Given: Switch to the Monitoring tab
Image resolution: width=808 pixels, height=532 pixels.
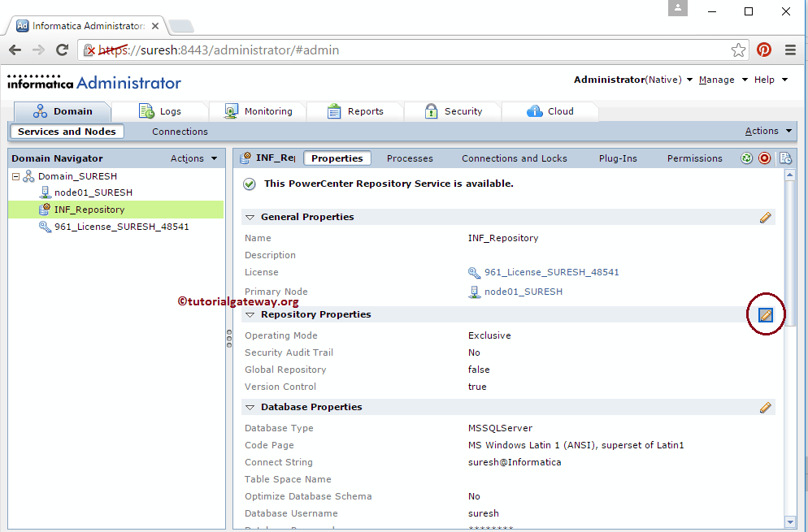Looking at the screenshot, I should [267, 110].
